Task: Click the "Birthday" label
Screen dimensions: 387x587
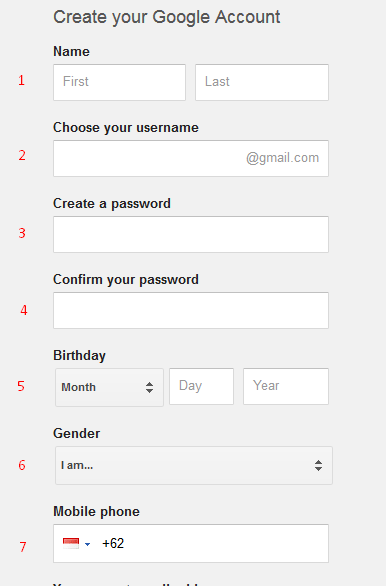Action: point(79,355)
